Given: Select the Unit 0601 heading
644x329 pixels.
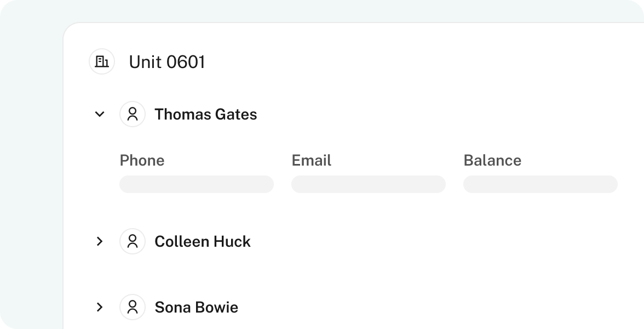Looking at the screenshot, I should 166,62.
